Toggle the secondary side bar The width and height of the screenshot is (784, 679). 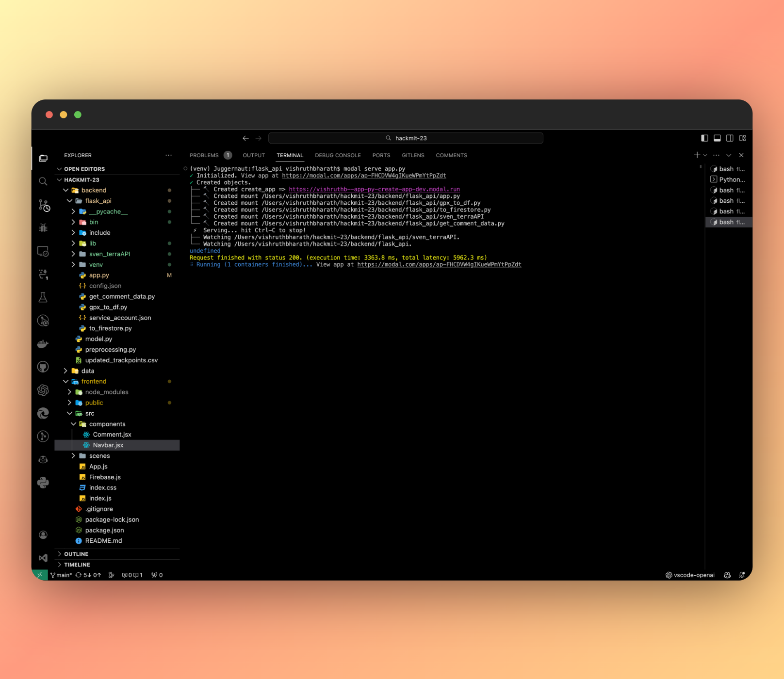(730, 138)
